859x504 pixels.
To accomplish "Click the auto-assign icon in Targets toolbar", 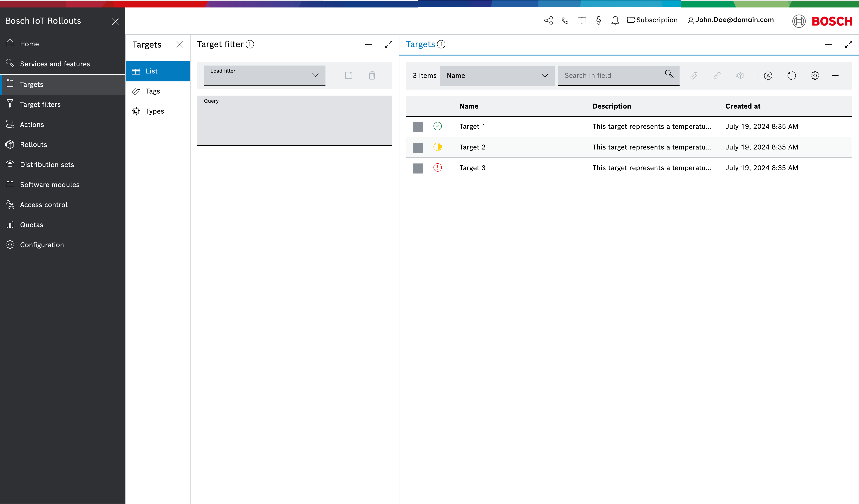I will tap(768, 76).
